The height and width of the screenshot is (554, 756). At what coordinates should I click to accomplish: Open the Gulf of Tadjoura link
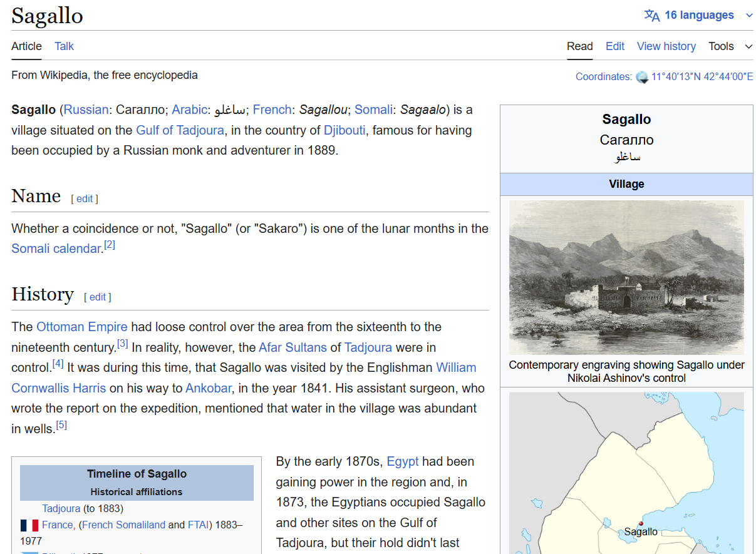[181, 130]
